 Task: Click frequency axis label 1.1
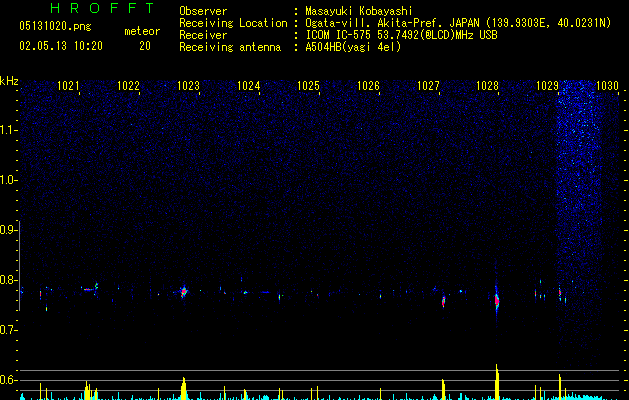[x=8, y=130]
